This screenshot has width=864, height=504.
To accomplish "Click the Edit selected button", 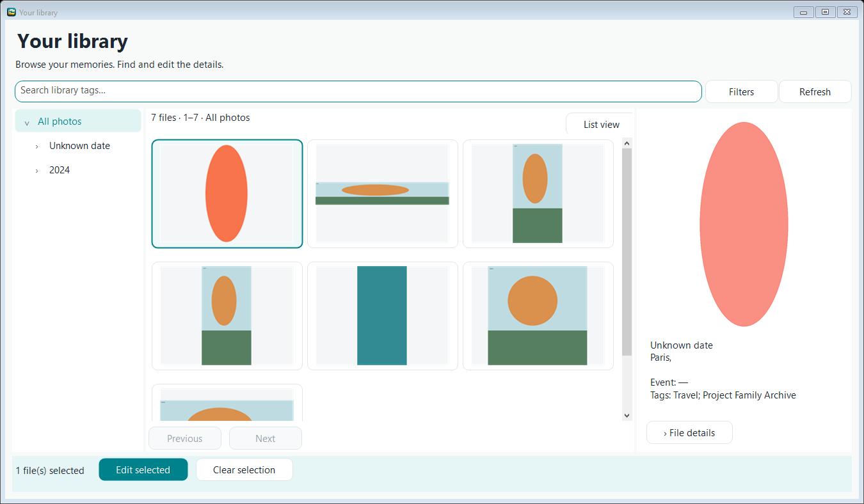I will pyautogui.click(x=143, y=469).
